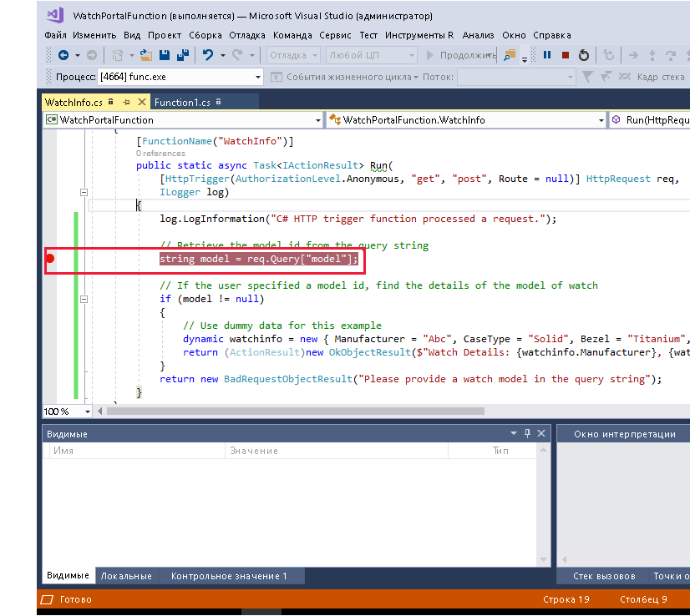
Task: Save the current file with the floppy icon
Action: click(x=165, y=55)
